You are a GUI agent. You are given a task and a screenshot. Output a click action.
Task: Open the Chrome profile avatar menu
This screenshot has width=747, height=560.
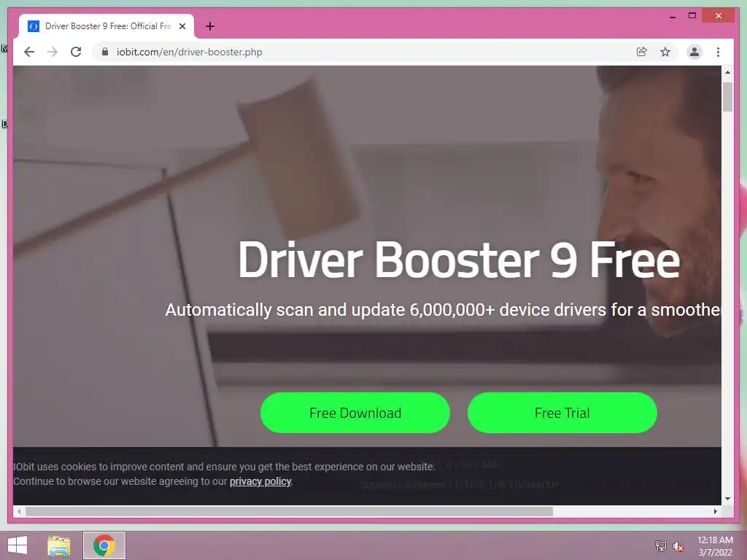pos(694,52)
